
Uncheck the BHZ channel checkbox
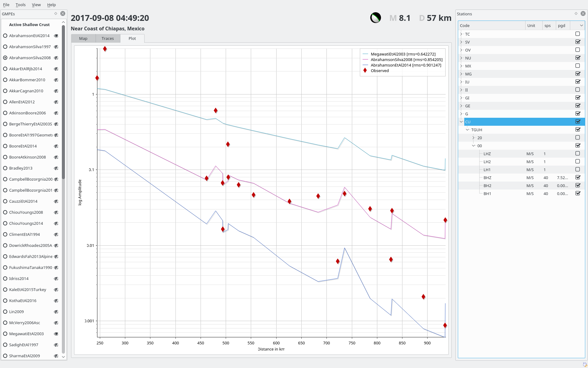pyautogui.click(x=578, y=177)
